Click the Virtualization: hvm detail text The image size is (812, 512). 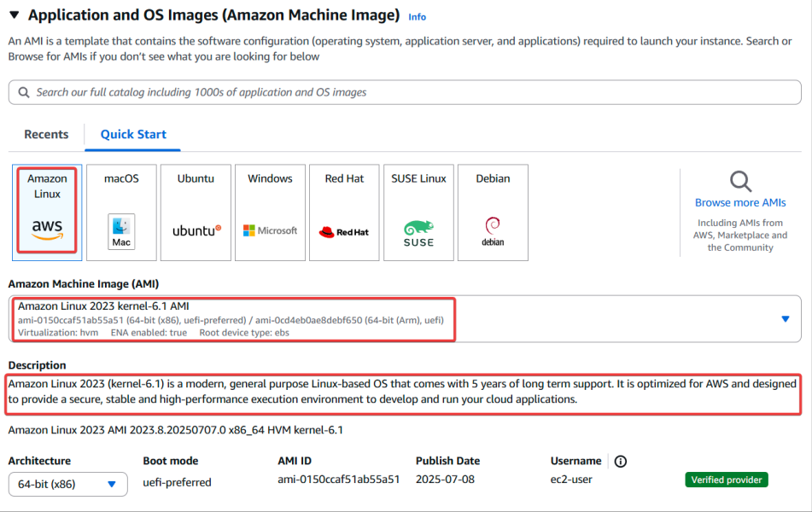[58, 333]
